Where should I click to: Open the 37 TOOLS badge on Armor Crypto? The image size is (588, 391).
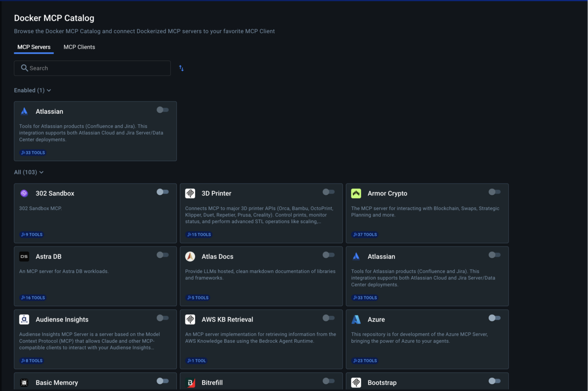click(x=364, y=235)
